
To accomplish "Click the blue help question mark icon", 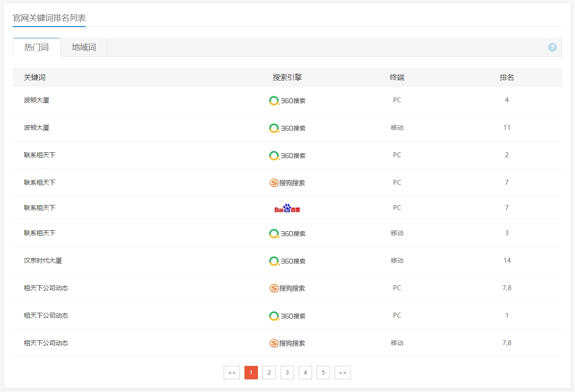I will tap(552, 47).
